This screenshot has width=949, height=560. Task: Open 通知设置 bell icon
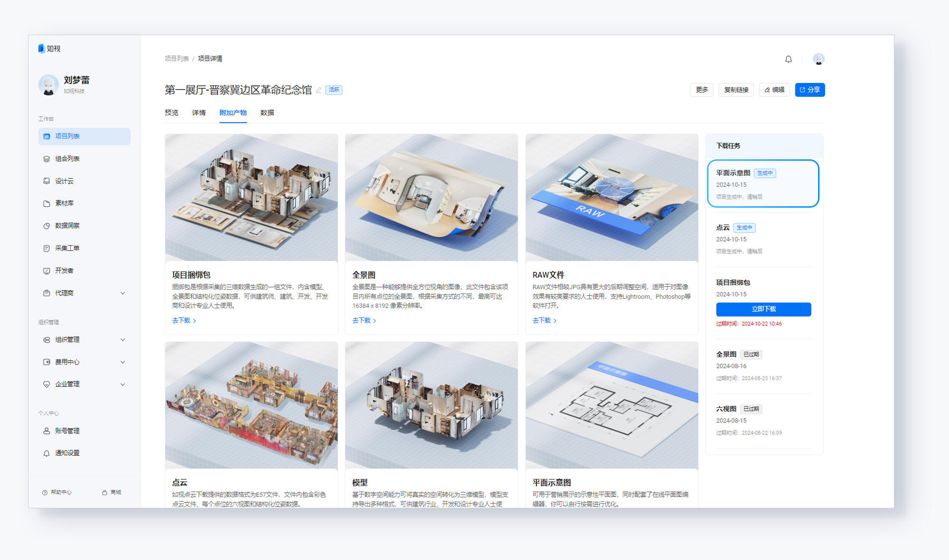coord(47,453)
